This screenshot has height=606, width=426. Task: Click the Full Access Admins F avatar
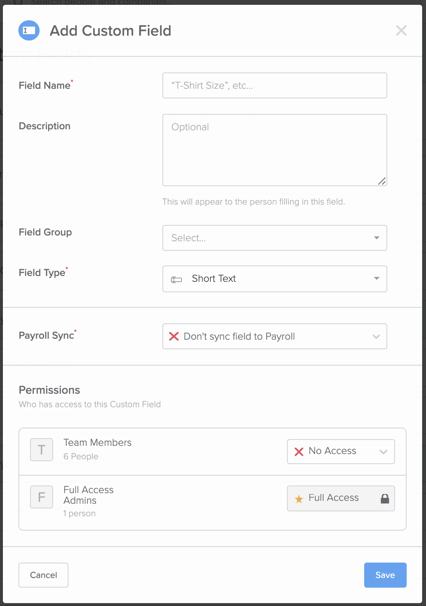click(41, 497)
